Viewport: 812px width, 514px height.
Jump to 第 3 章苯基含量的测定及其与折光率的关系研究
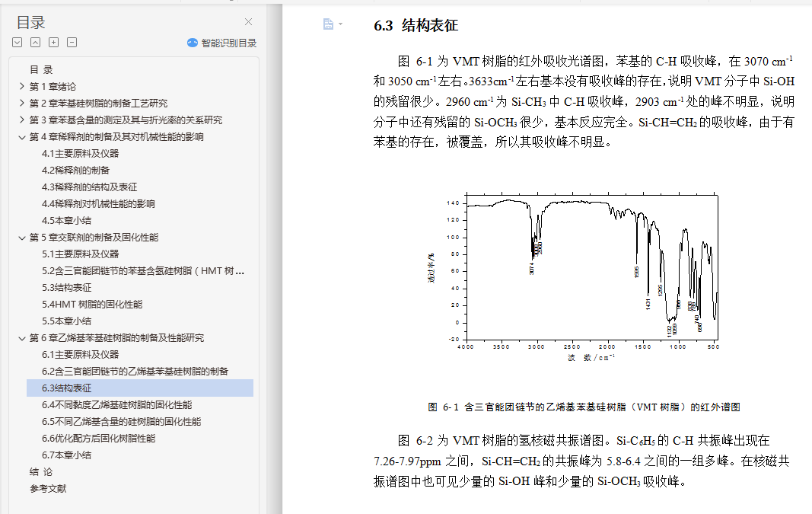pos(126,120)
